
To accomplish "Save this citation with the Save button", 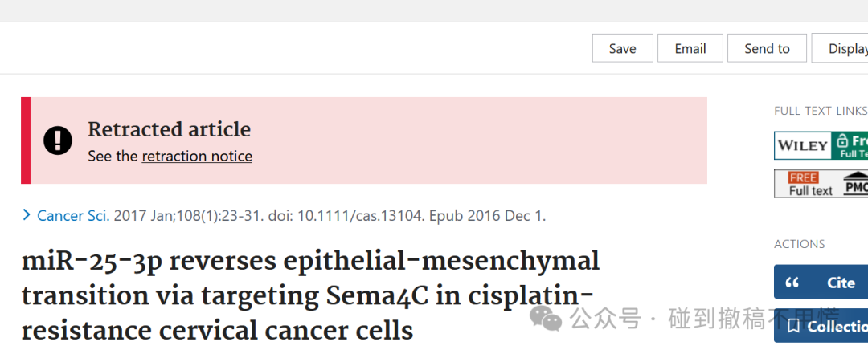I will [623, 48].
